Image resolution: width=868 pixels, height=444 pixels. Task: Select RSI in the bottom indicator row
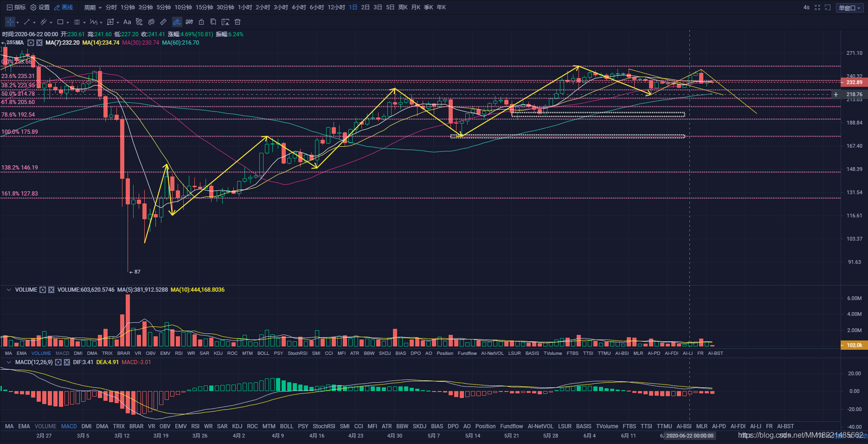click(x=195, y=426)
